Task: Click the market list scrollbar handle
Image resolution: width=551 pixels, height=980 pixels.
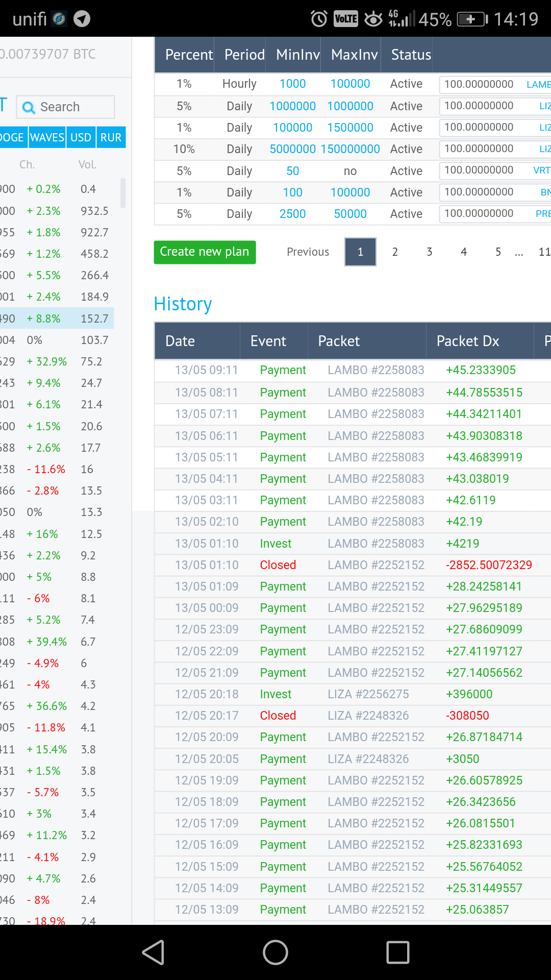Action: click(123, 193)
